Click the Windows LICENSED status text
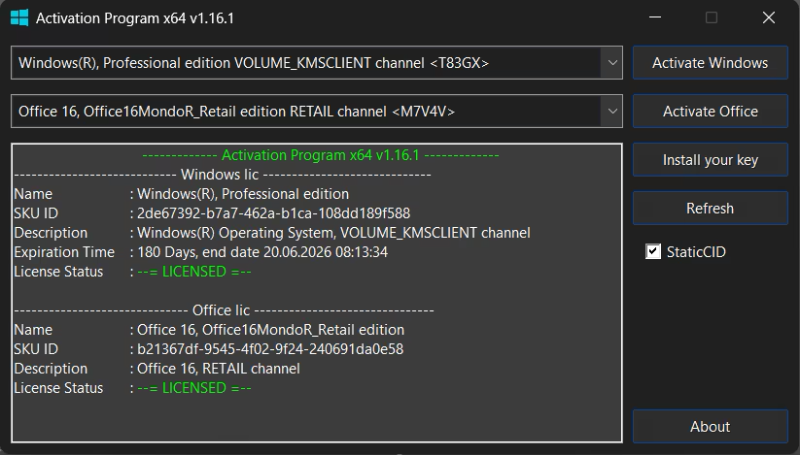The width and height of the screenshot is (800, 455). click(x=194, y=271)
